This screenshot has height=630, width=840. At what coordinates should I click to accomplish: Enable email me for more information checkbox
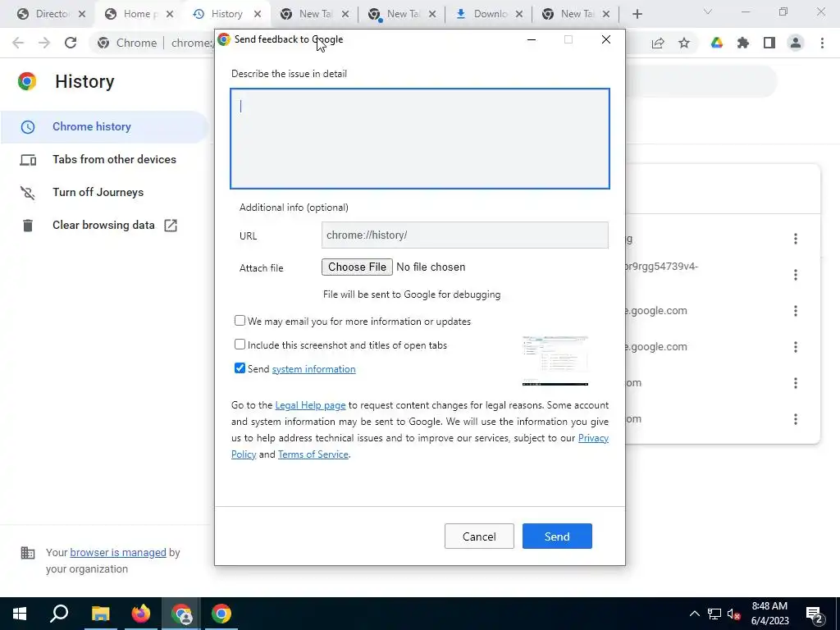(x=240, y=321)
